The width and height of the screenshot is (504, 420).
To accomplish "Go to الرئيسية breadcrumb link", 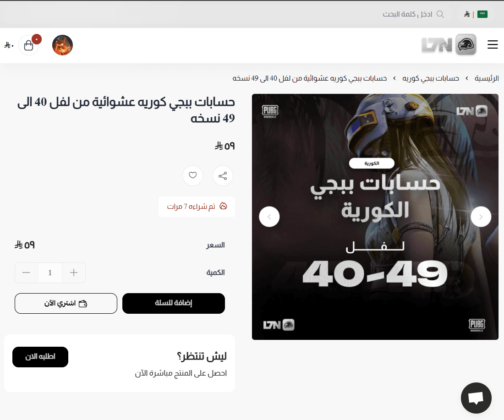I will pyautogui.click(x=487, y=78).
